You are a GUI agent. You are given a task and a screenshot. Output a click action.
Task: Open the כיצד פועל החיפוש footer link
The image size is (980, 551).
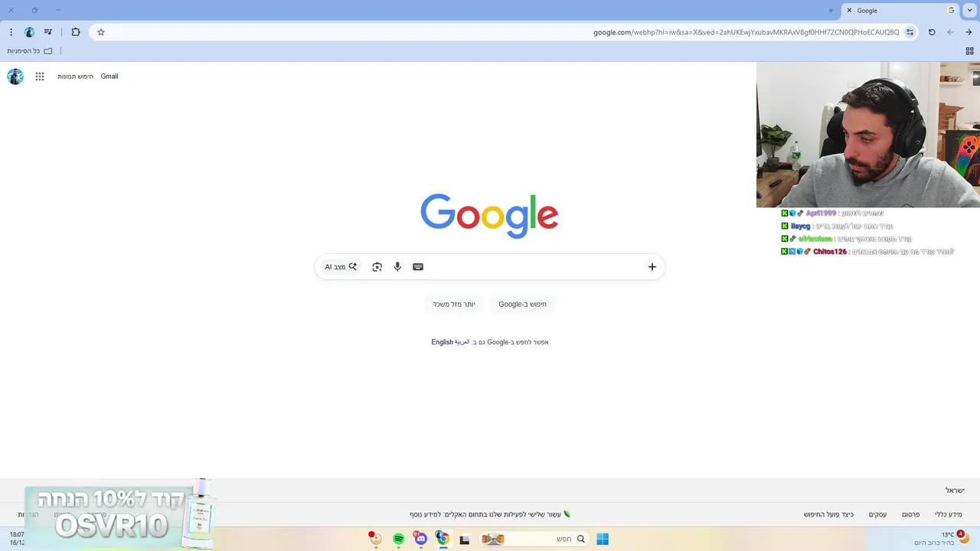click(x=828, y=514)
